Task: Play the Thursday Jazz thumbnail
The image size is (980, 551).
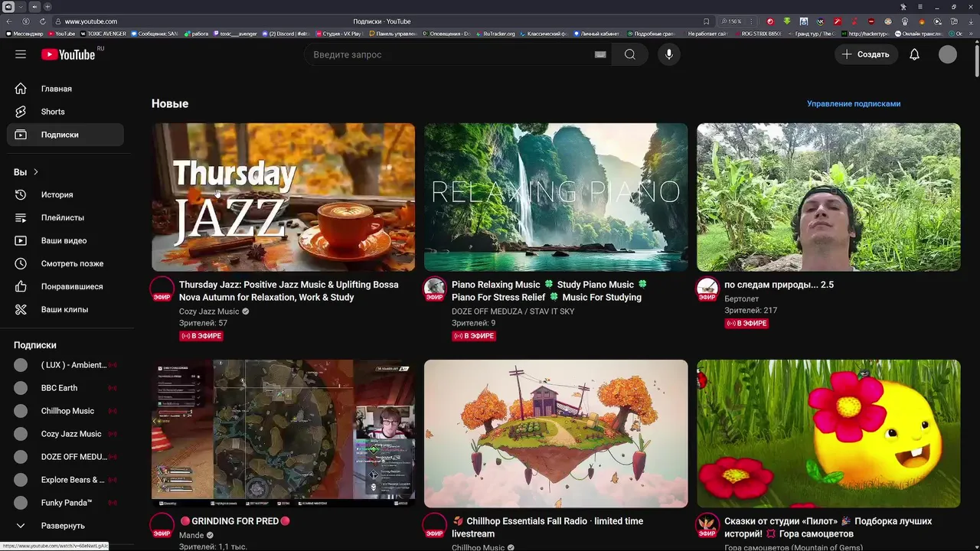Action: click(x=283, y=197)
